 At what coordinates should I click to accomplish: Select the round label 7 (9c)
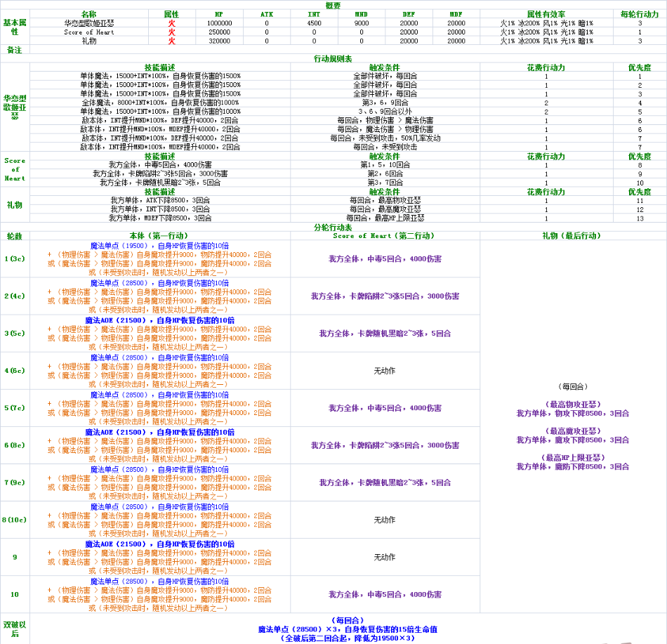click(x=15, y=482)
